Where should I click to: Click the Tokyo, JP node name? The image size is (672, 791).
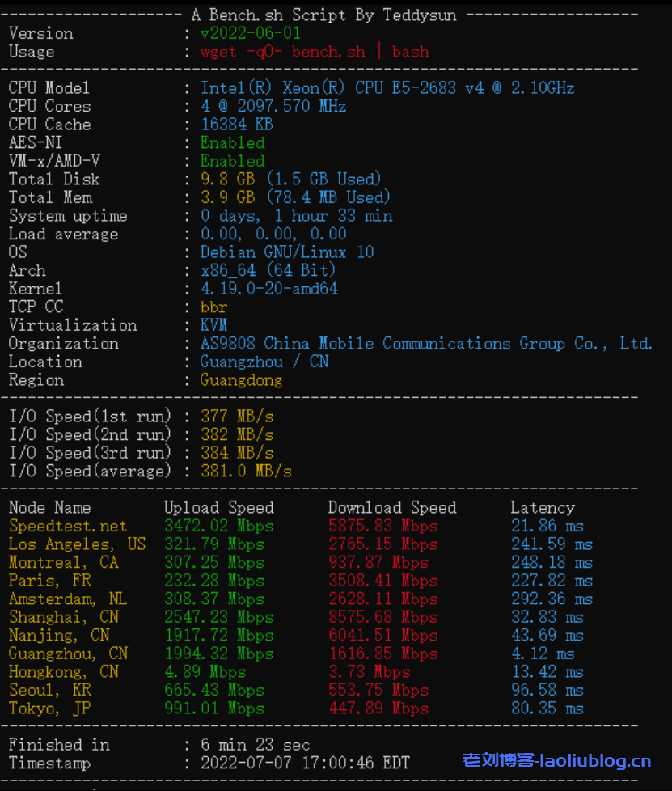[x=50, y=709]
